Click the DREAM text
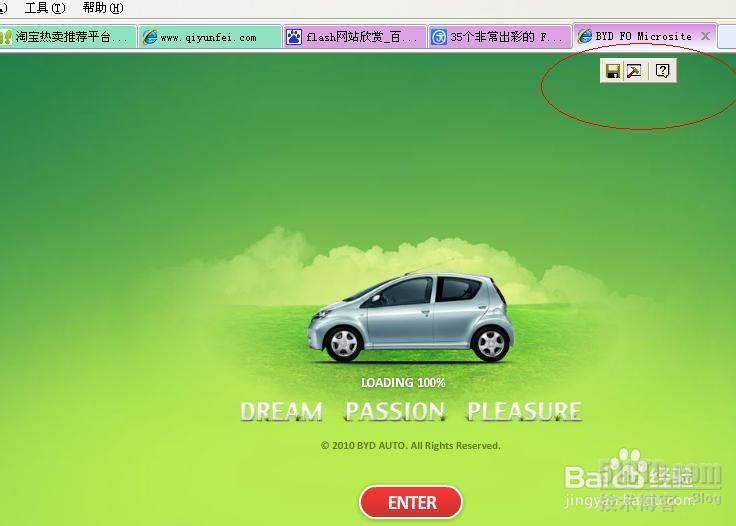The width and height of the screenshot is (736, 526). pyautogui.click(x=282, y=412)
